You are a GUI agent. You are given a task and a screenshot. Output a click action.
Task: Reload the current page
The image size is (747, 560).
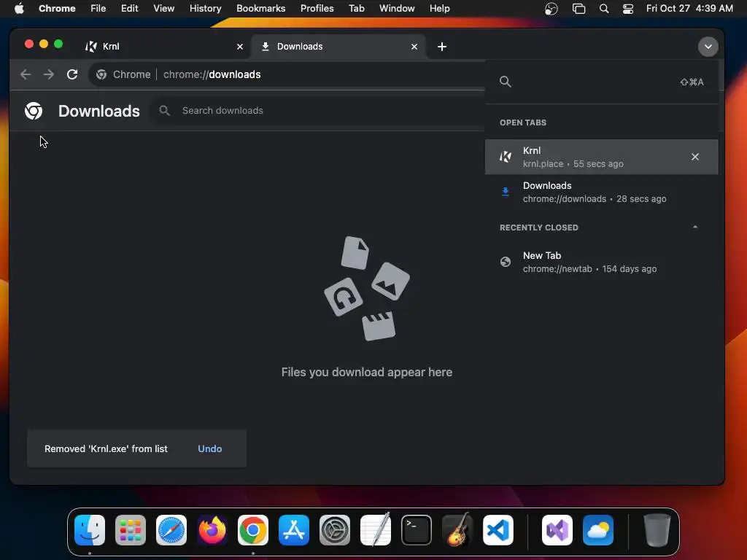point(72,74)
